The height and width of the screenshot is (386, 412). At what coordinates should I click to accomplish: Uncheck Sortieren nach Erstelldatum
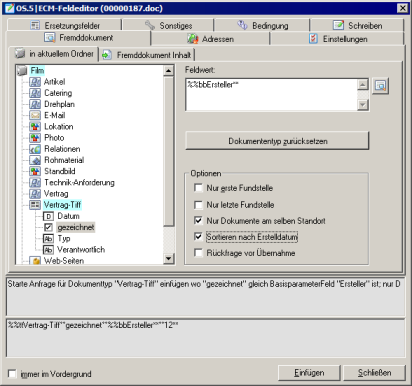click(x=198, y=237)
